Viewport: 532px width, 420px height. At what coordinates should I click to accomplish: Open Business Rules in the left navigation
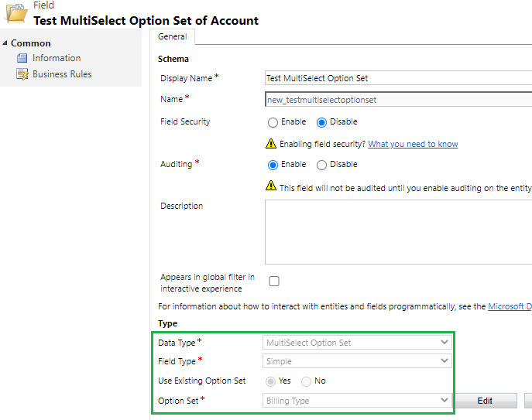click(62, 74)
